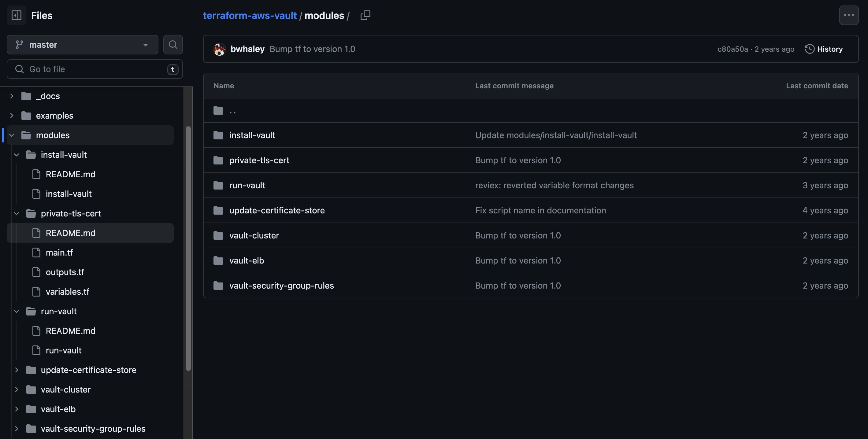Open vault-security-group-rules folder in the table
The width and height of the screenshot is (868, 439).
click(x=281, y=286)
